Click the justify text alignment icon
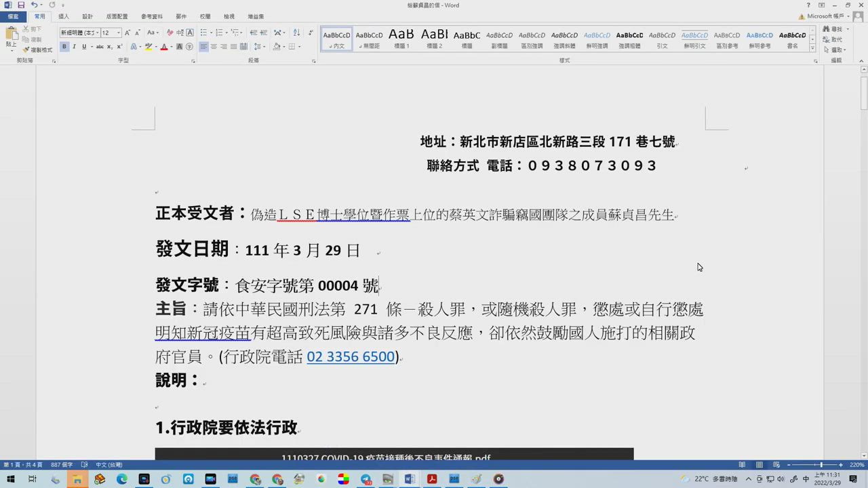This screenshot has width=868, height=488. click(234, 47)
